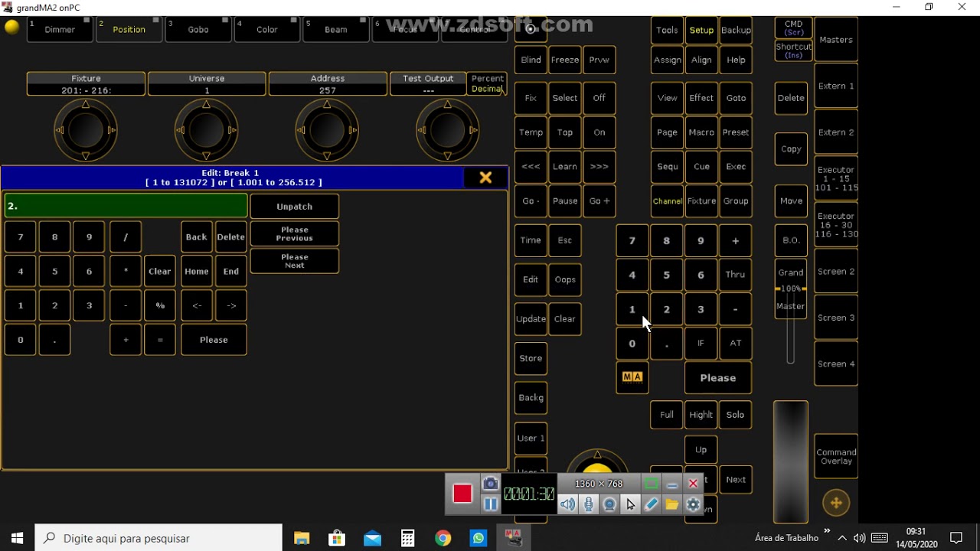
Task: Open the Beam preset type tab
Action: point(335,29)
